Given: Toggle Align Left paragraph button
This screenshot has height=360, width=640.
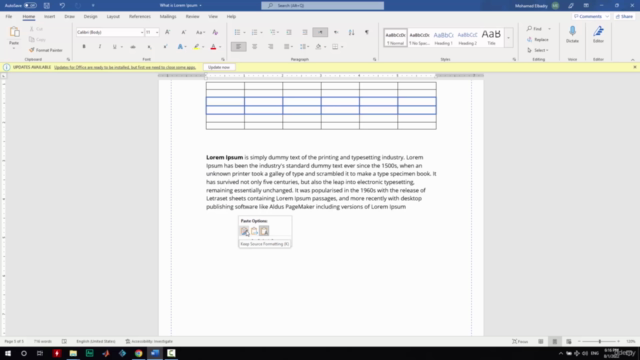Looking at the screenshot, I should tap(238, 47).
